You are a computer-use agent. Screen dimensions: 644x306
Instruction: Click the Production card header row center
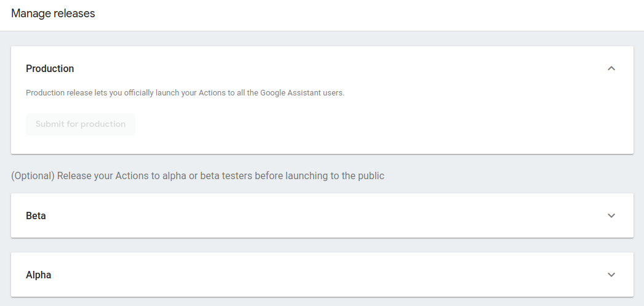point(322,68)
